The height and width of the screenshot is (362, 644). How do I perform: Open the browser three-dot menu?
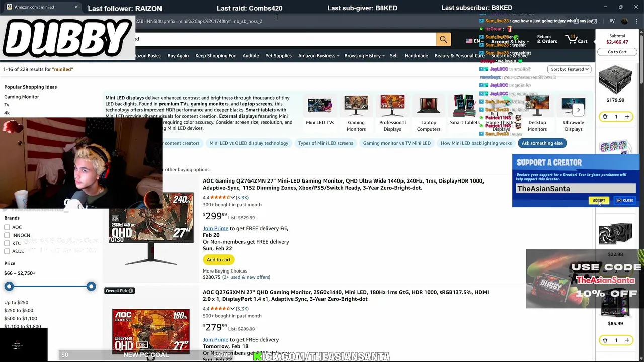[x=637, y=21]
